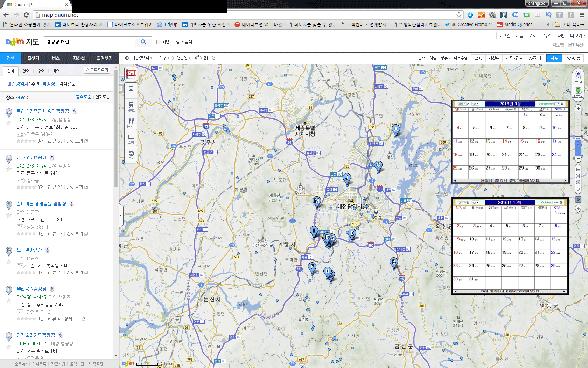Screen dimensions: 588x368
Task: Favorite 로하스가족공원 워터캠핑장 with star
Action: pyautogui.click(x=9, y=123)
